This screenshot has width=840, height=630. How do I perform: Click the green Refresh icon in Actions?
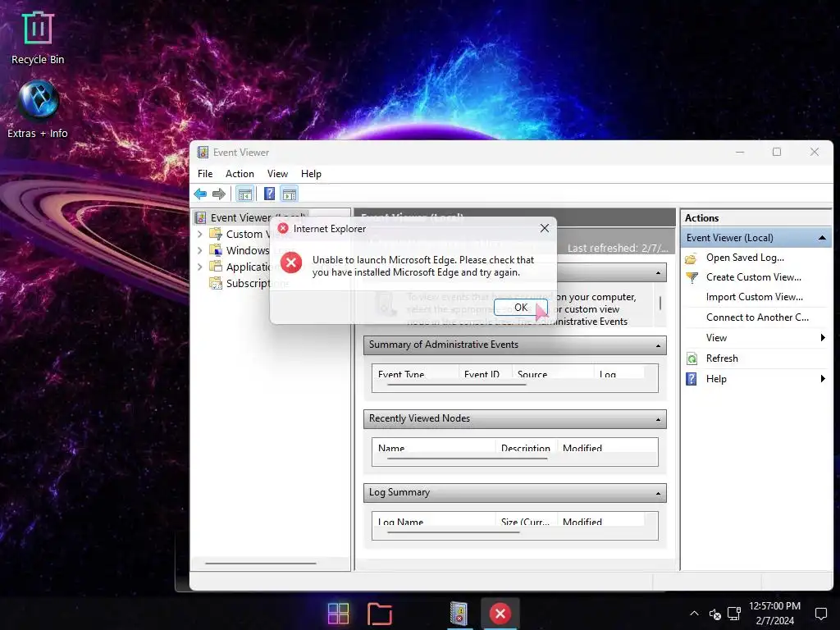click(x=692, y=358)
